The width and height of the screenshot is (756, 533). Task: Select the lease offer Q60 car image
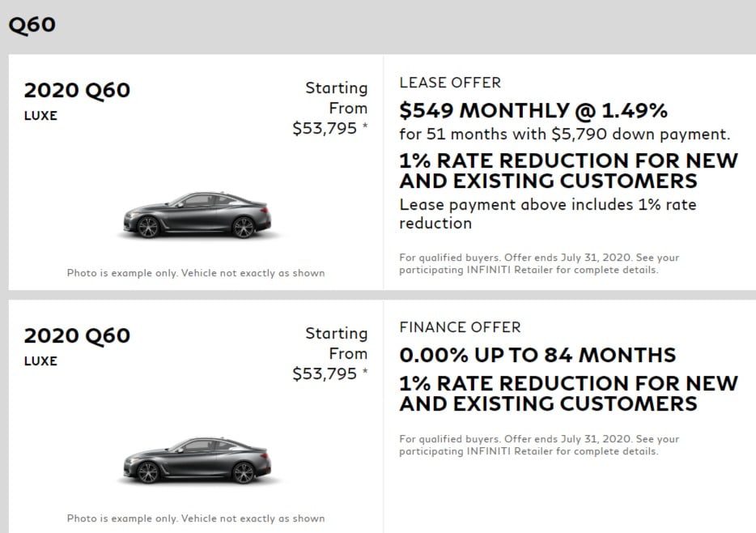coord(197,215)
